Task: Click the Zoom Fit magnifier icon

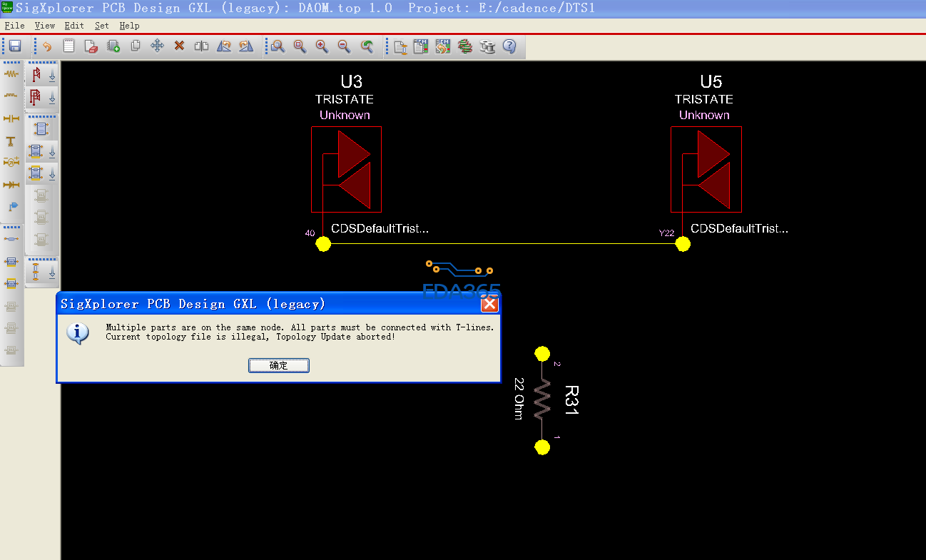Action: click(x=300, y=46)
